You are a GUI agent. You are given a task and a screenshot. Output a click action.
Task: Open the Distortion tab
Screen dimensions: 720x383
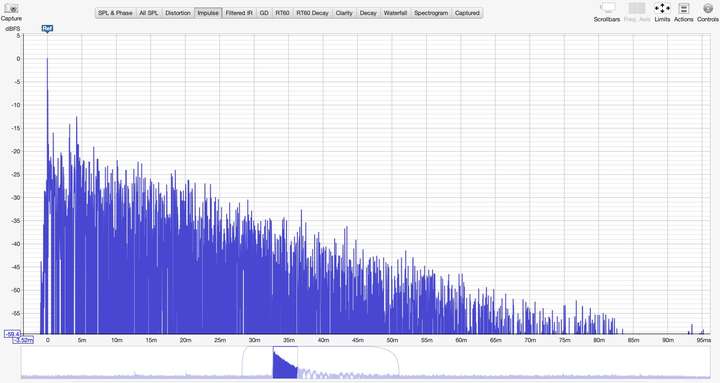click(178, 13)
